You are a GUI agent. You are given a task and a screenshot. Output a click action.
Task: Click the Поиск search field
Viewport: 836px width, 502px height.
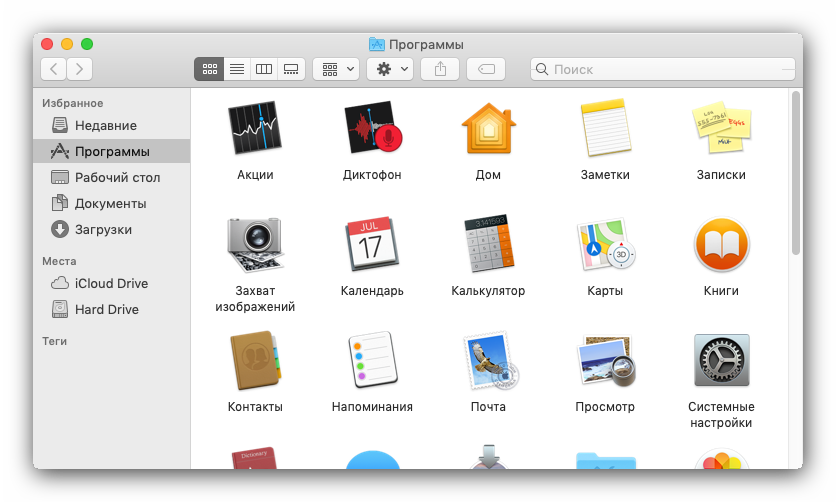(663, 69)
